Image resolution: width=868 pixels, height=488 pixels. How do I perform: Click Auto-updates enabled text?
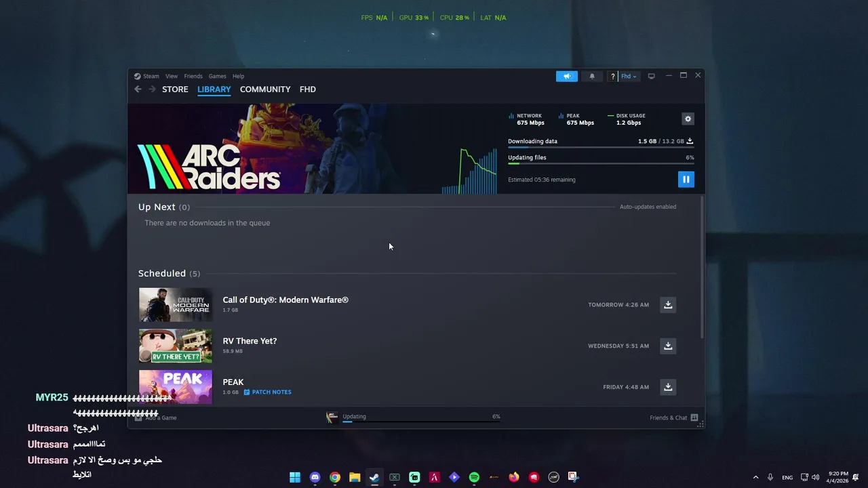648,207
